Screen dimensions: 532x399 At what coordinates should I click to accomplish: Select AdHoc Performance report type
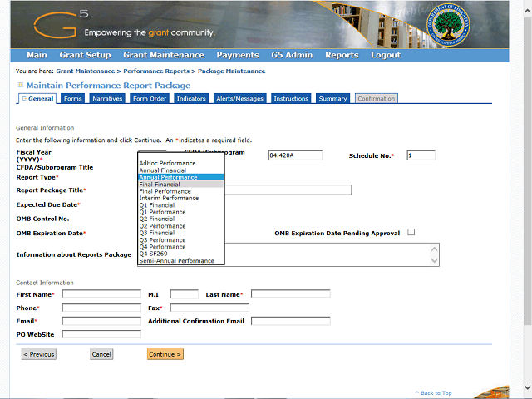pyautogui.click(x=181, y=163)
